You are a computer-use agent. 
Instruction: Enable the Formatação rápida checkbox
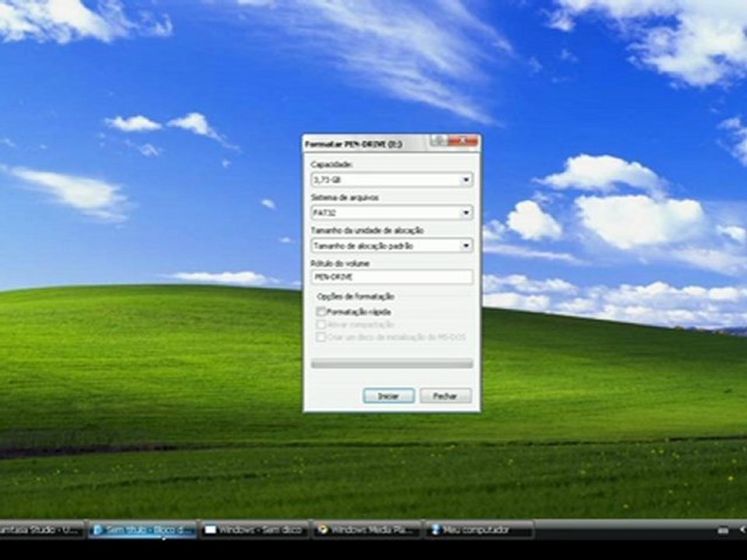pos(321,311)
